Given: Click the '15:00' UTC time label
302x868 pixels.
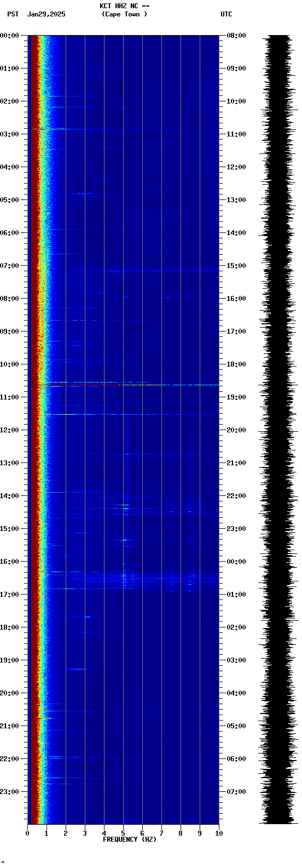Looking at the screenshot, I should (x=236, y=266).
